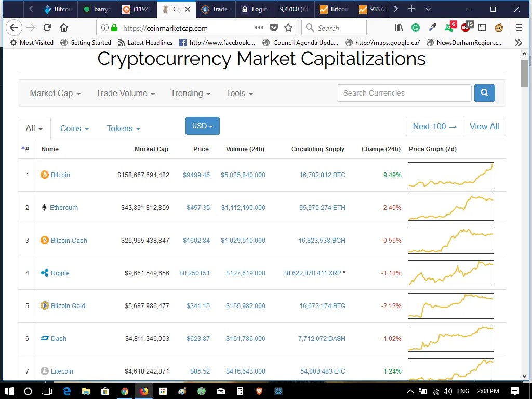Activate the eyedropper color picker extension
532x399 pixels.
[x=432, y=28]
